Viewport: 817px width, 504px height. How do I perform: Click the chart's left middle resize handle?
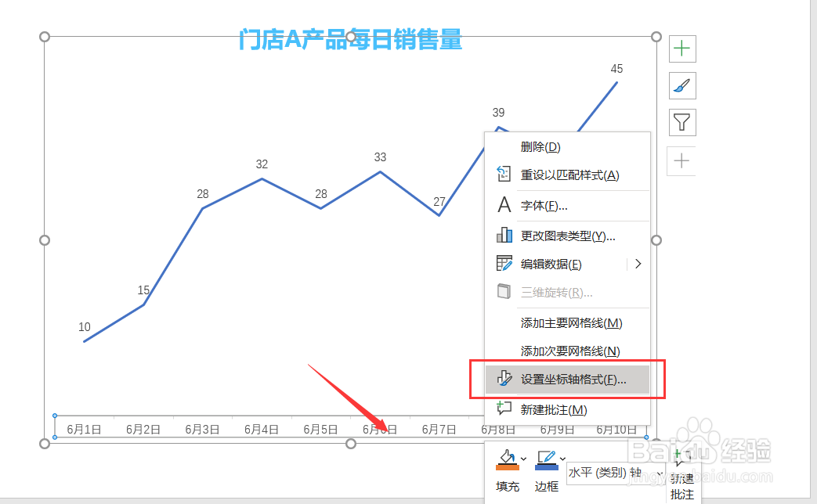(x=45, y=240)
